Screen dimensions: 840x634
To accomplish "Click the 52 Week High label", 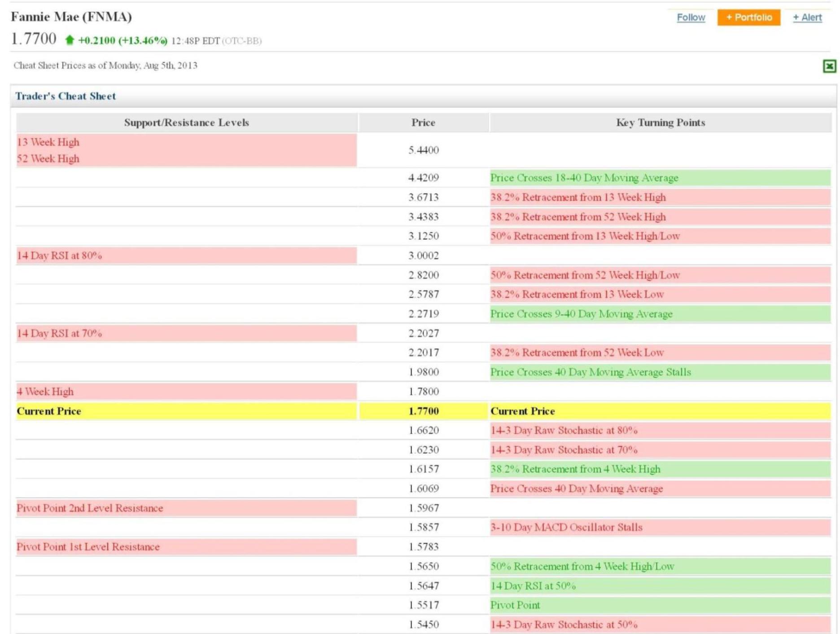I will pyautogui.click(x=48, y=159).
